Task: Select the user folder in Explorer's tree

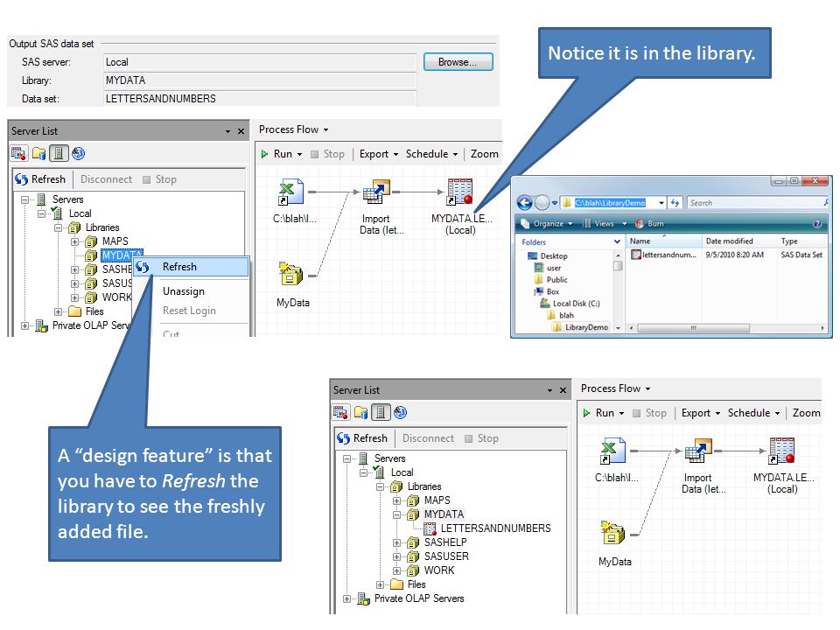Action: [x=548, y=268]
